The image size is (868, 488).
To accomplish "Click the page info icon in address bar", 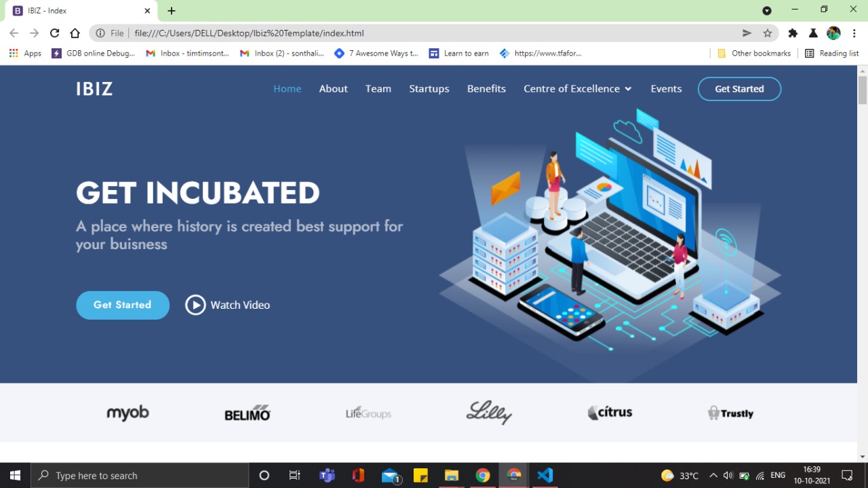I will pos(99,33).
